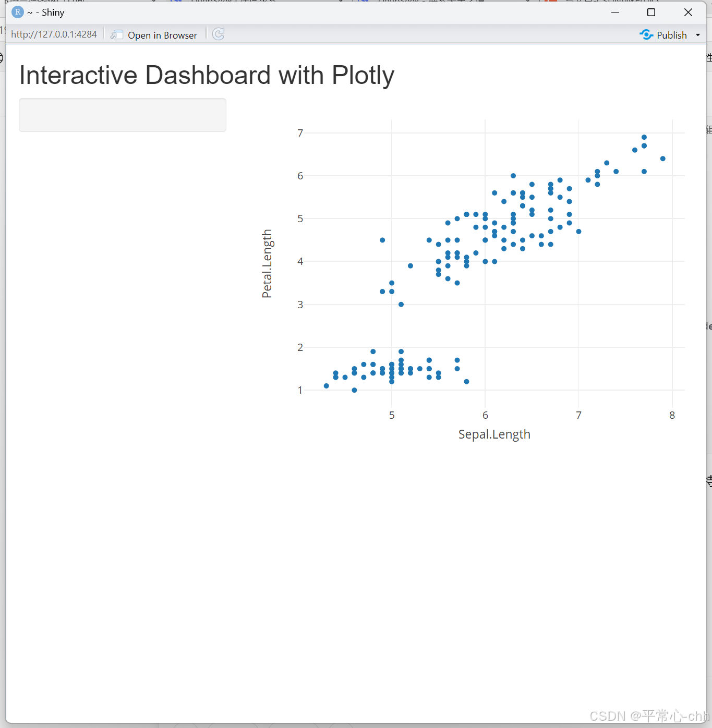The image size is (712, 728).
Task: Click the URL field showing 127.0.0.1:4284
Action: tap(54, 34)
